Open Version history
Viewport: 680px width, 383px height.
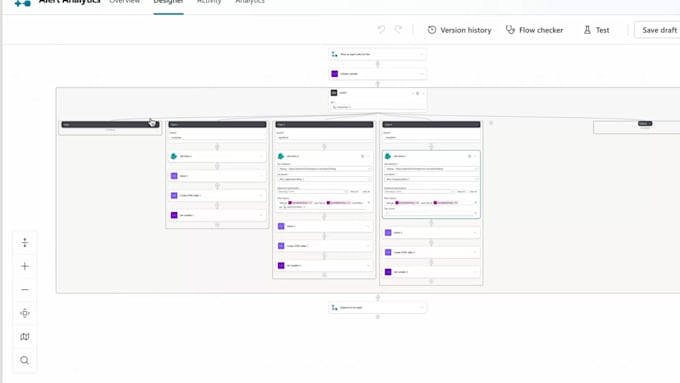coord(460,30)
